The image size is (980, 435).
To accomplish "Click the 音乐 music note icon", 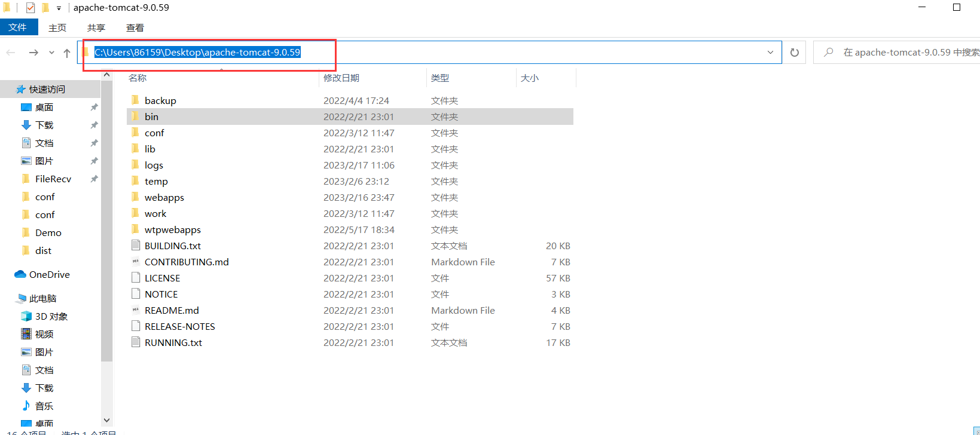I will click(x=26, y=406).
